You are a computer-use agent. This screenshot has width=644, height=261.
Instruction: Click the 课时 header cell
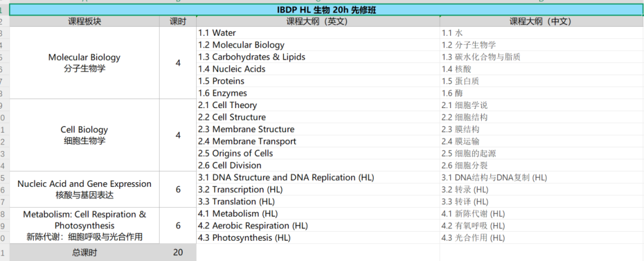pos(178,22)
